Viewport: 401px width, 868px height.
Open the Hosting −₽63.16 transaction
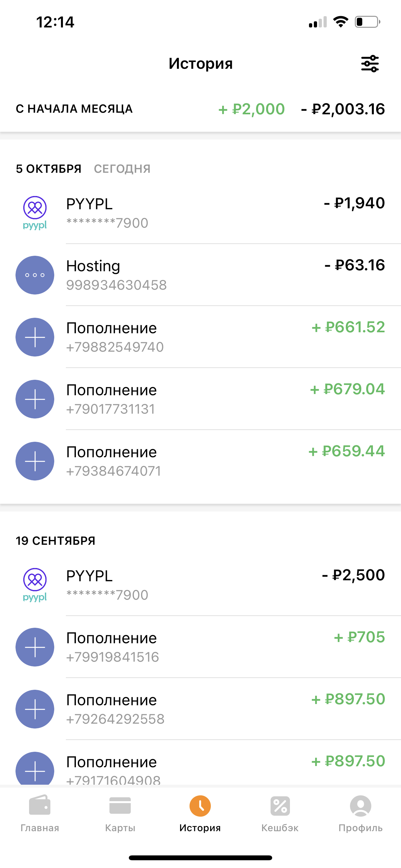[222, 275]
